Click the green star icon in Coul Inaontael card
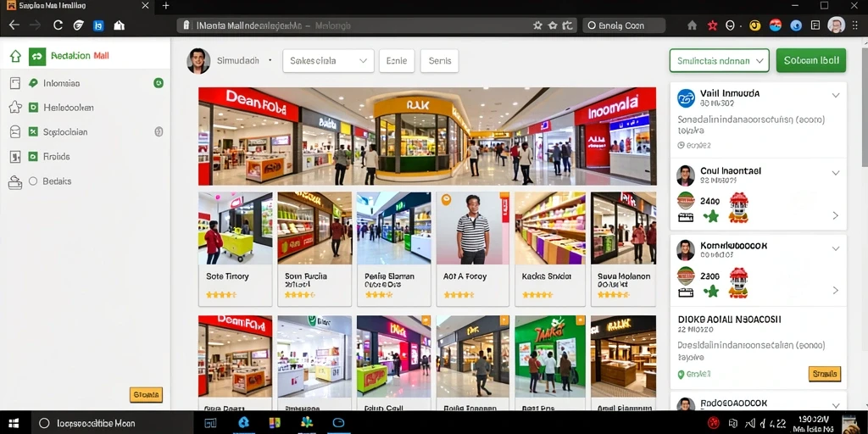 pyautogui.click(x=711, y=215)
